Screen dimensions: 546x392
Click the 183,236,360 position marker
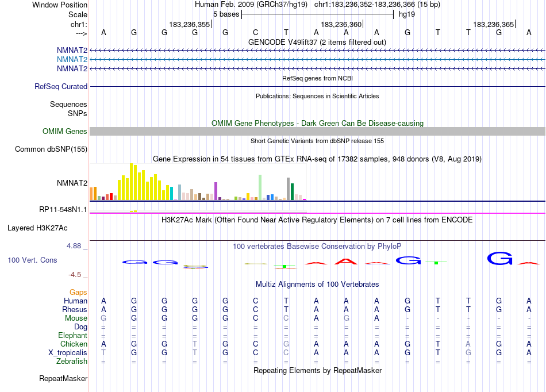click(342, 24)
